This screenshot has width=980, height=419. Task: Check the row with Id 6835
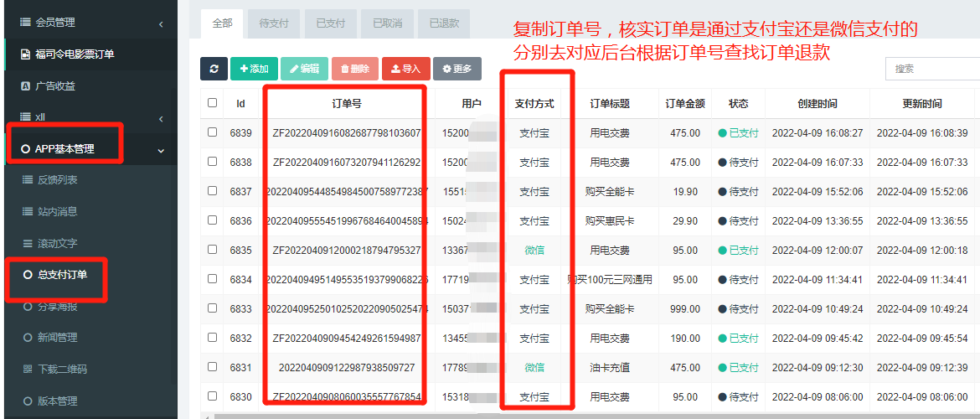click(x=213, y=250)
